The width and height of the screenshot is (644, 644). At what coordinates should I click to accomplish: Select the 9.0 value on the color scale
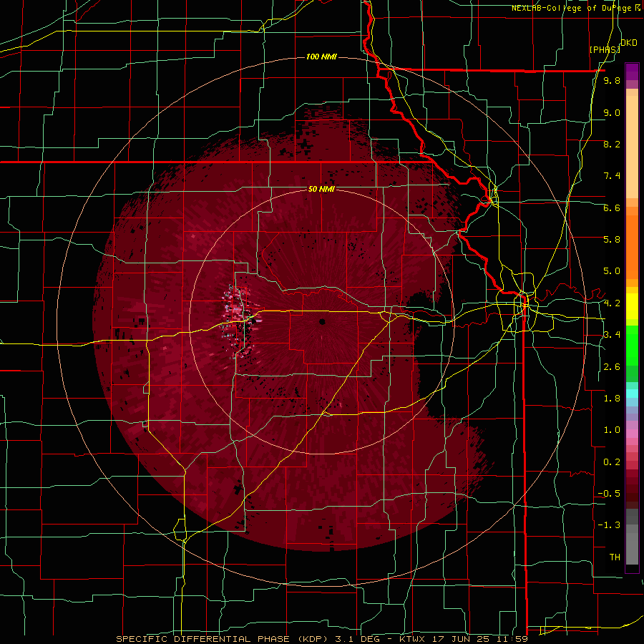click(612, 112)
